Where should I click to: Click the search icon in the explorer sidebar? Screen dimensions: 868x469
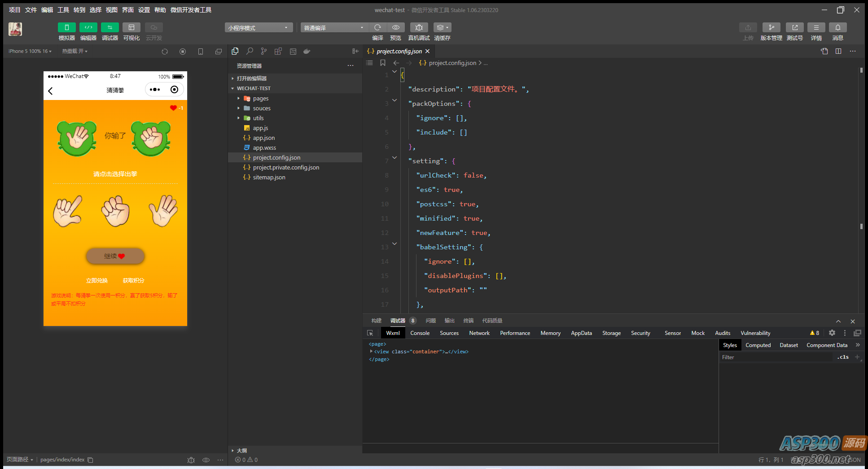[250, 52]
